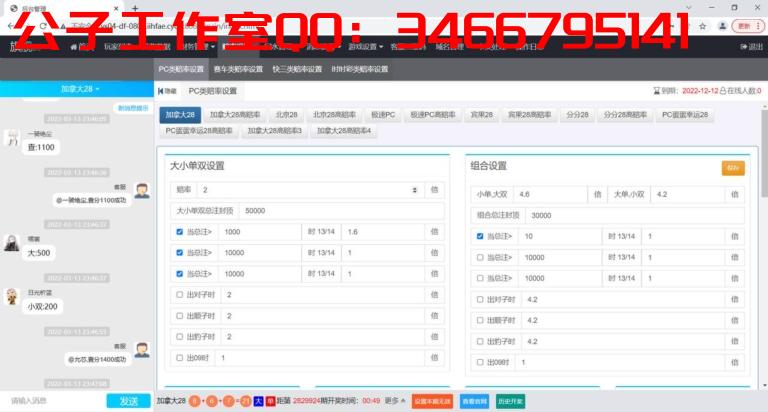The width and height of the screenshot is (768, 412).
Task: Enable 出豹子时 checkbox in 大小单双设置
Action: click(179, 337)
